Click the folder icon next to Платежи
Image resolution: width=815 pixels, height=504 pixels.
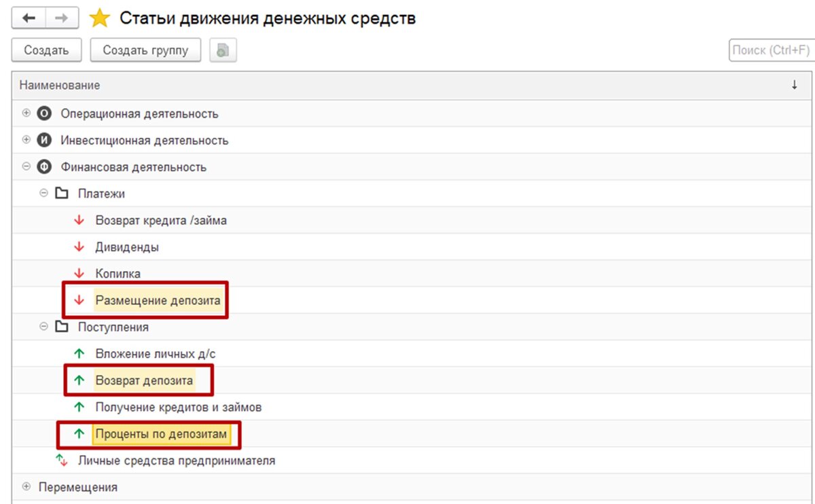(62, 194)
